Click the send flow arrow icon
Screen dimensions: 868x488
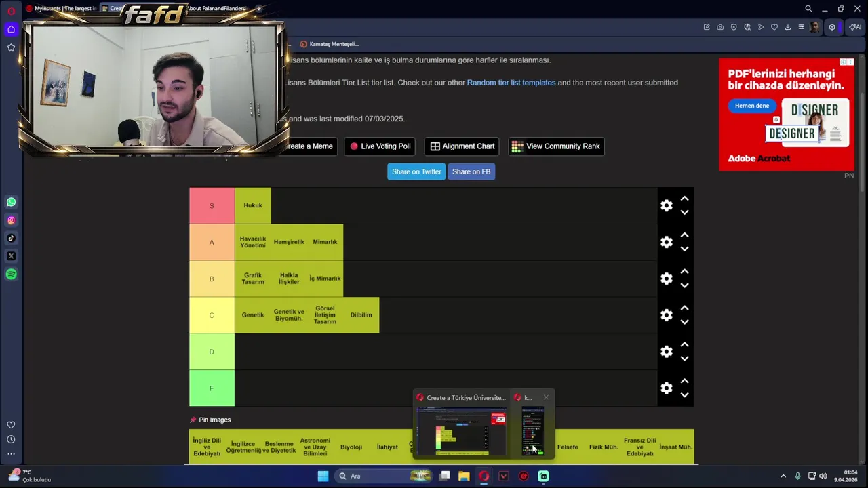pos(761,27)
